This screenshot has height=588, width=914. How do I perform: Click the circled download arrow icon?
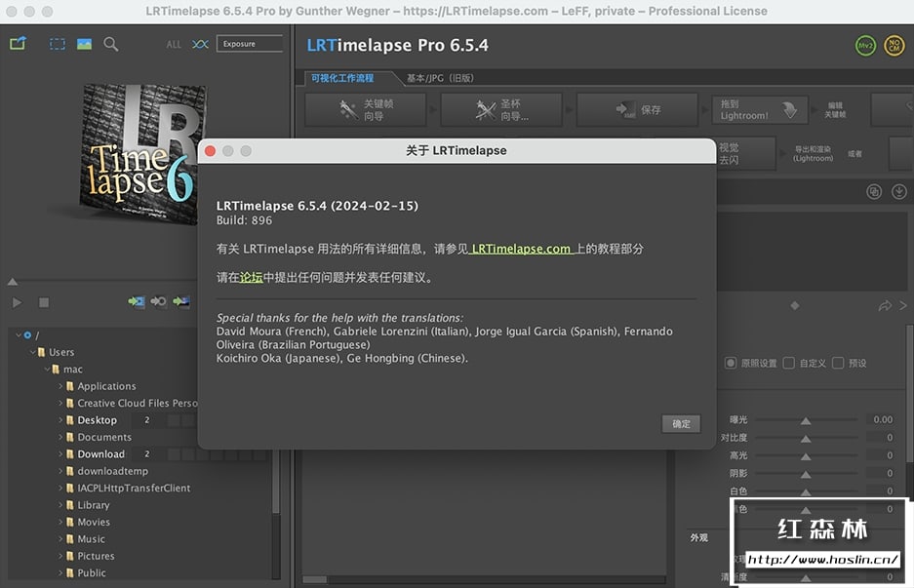click(899, 192)
